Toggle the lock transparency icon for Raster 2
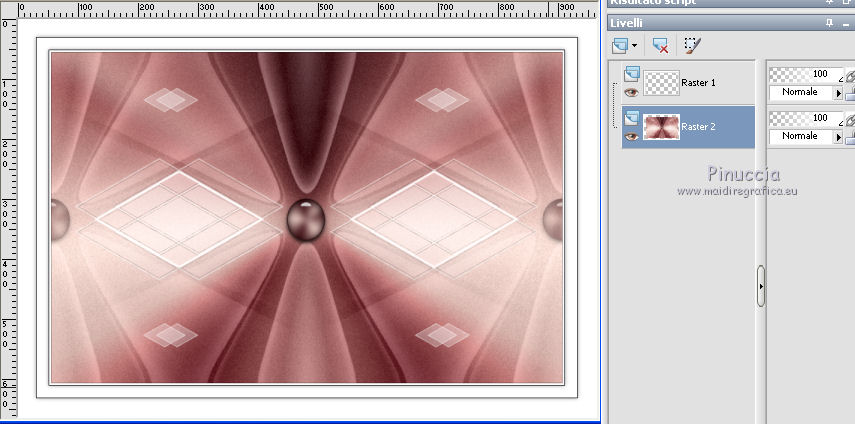Screen dimensions: 855x424 [850, 138]
